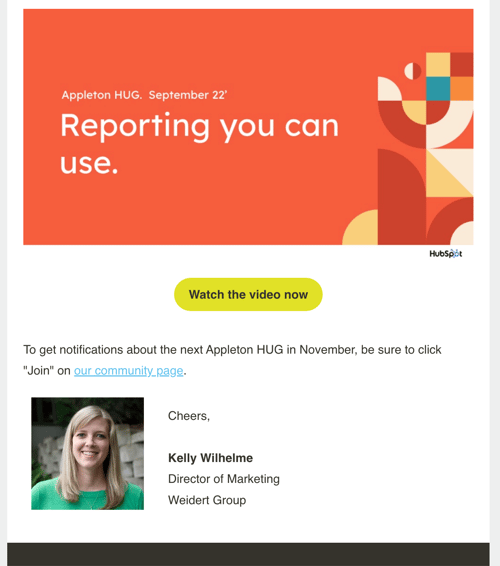Viewport: 500px width, 566px height.
Task: Click the 'Cheers,' sign-off text
Action: click(x=189, y=416)
